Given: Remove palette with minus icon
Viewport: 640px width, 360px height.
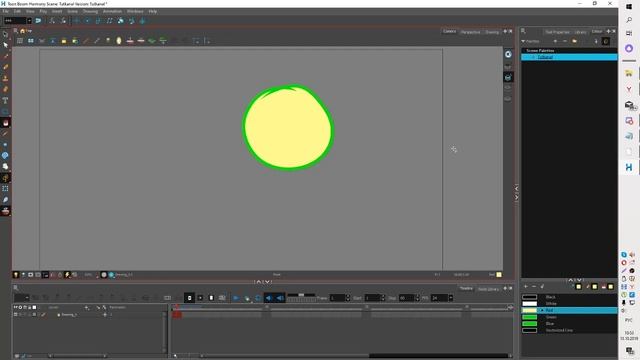Looking at the screenshot, I should pyautogui.click(x=565, y=41).
